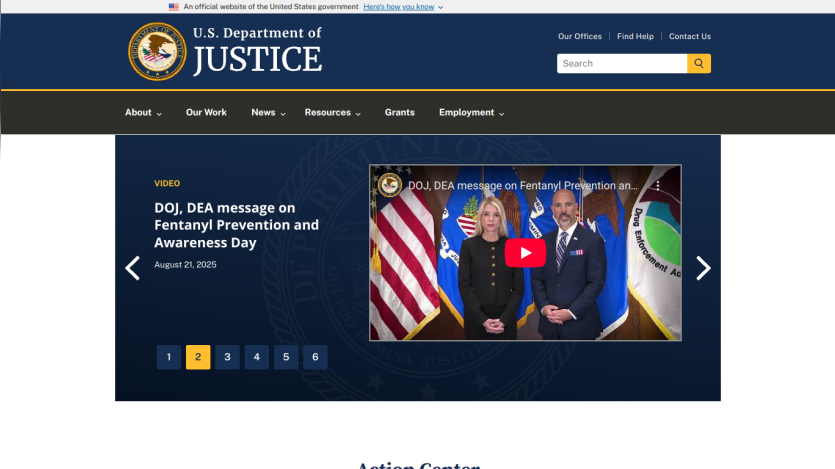Go to previous slide with left arrow
This screenshot has height=469, width=835.
click(132, 268)
